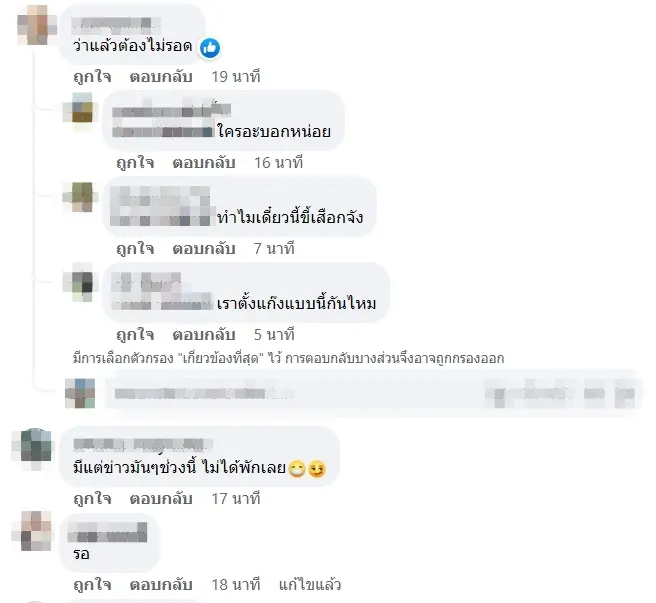Reply to 'เราตั้งแก๊งแบบนี้กันไหม' comment
Screen dimensions: 656x603
[204, 335]
